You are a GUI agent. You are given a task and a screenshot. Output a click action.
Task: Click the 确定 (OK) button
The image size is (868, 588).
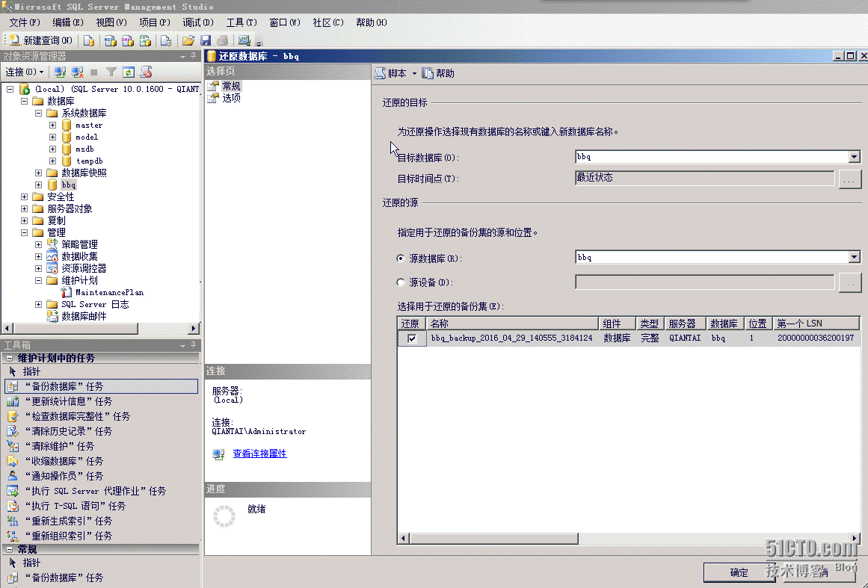tap(739, 572)
